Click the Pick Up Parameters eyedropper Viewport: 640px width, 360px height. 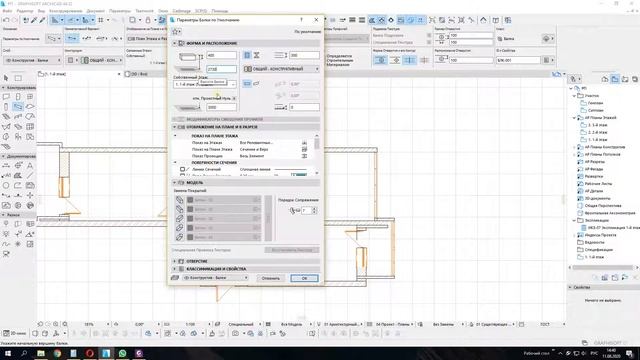[x=34, y=20]
